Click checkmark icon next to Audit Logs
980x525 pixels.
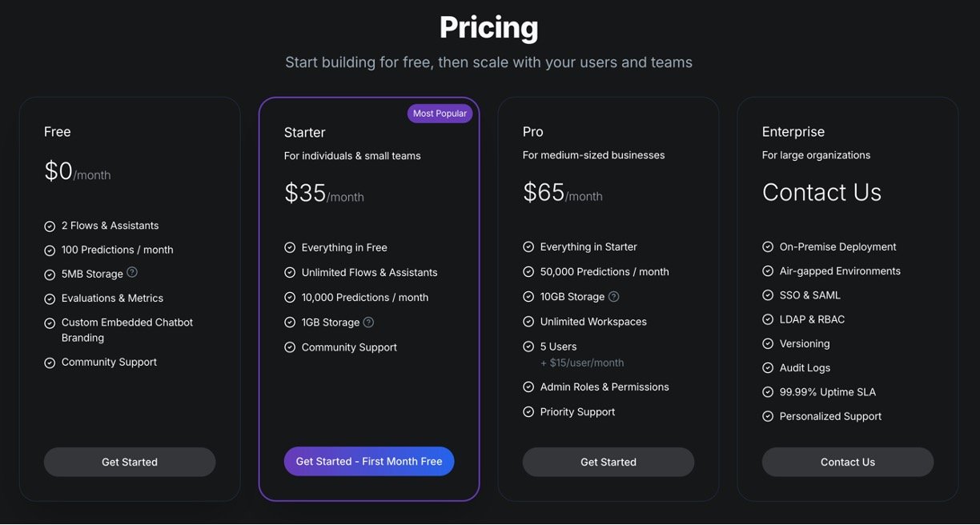point(768,368)
